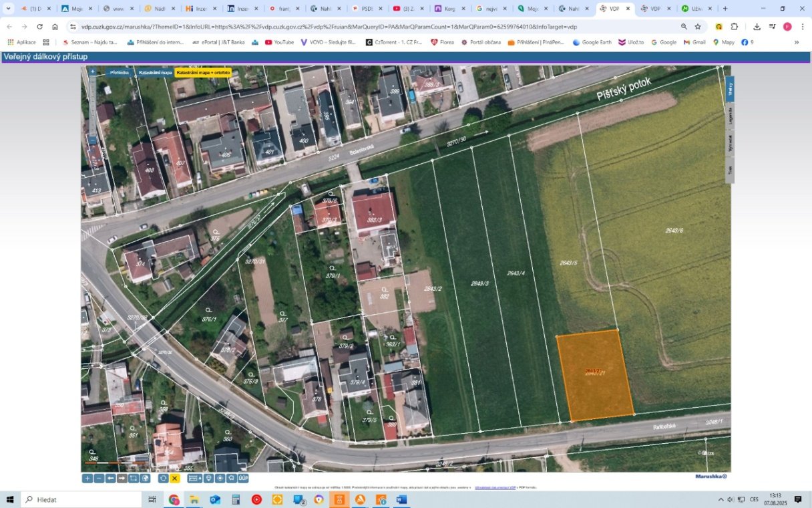
Task: Switch to Katastrální mapa layer
Action: (x=155, y=72)
